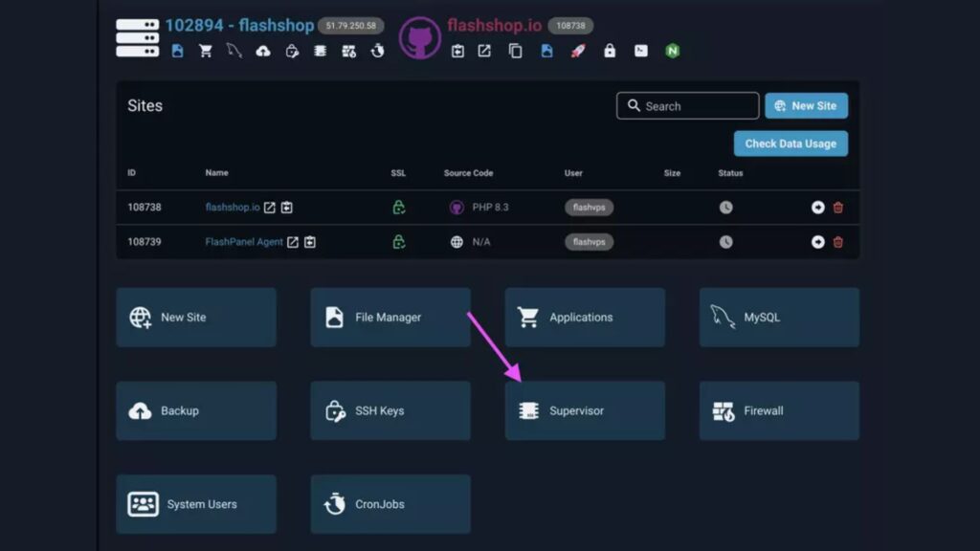Viewport: 980px width, 551px height.
Task: Open the FlashPanel Agent site link
Action: [244, 242]
